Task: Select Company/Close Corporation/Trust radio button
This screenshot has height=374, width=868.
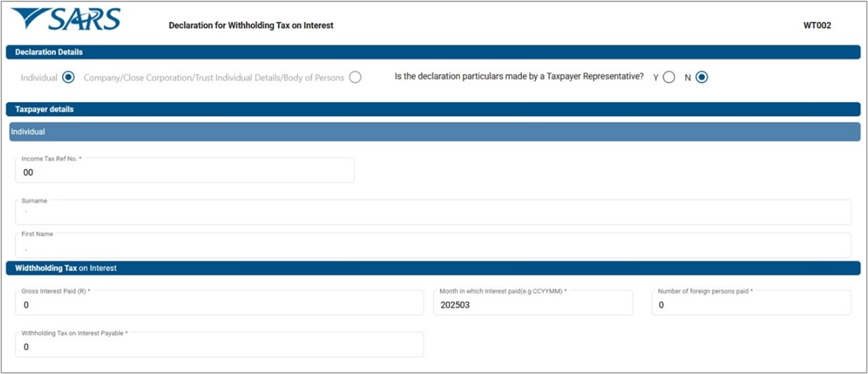Action: click(355, 77)
